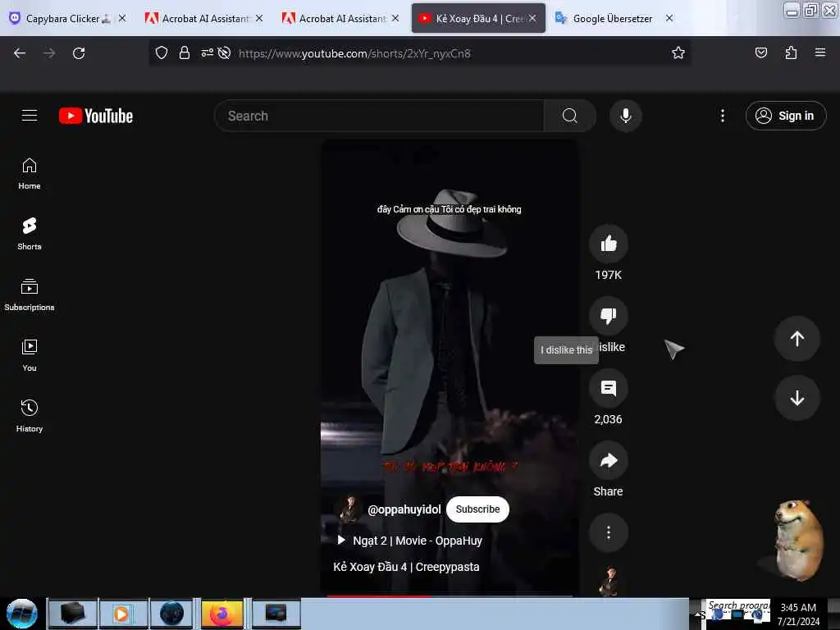This screenshot has width=840, height=630.
Task: Click the channel avatar beside @oppahuyidol
Action: tap(349, 509)
